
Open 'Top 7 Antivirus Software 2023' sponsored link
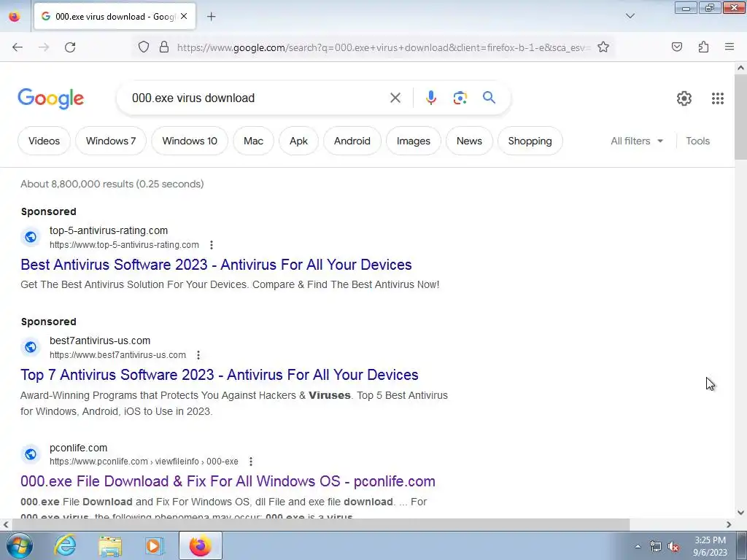pos(220,375)
